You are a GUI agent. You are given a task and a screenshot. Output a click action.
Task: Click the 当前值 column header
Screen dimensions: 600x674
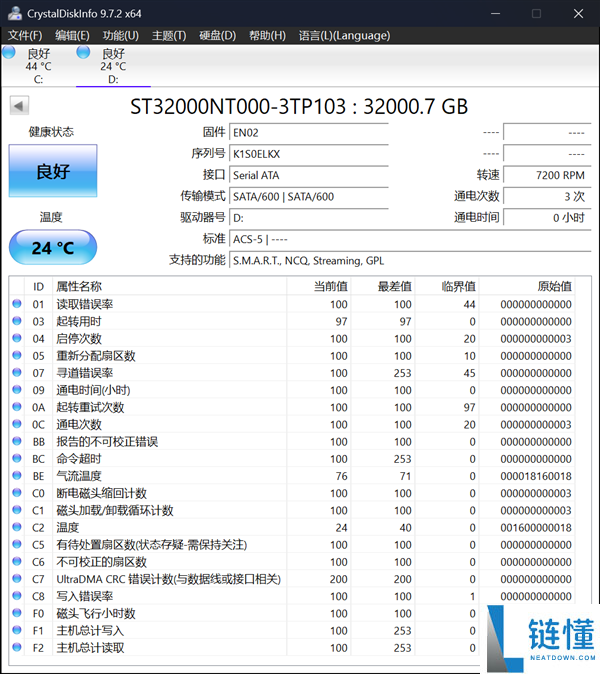[x=318, y=286]
